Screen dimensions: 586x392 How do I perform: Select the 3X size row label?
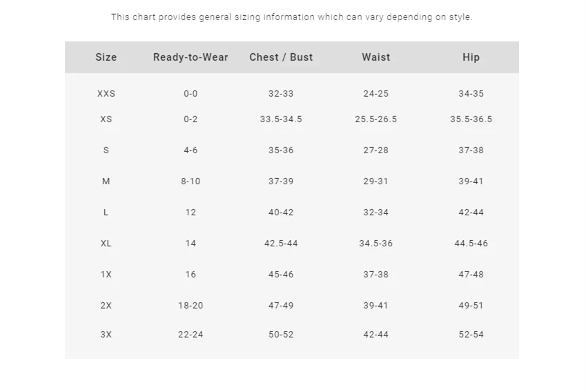106,335
